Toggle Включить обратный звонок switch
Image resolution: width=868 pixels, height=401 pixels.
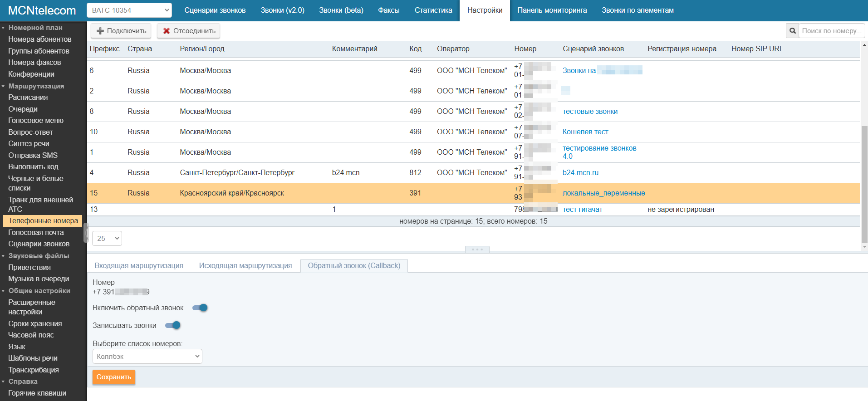200,308
